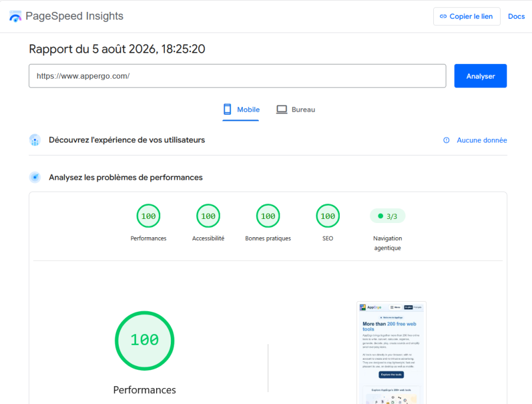The image size is (532, 404).
Task: Click the performance problems section icon
Action: coord(35,177)
